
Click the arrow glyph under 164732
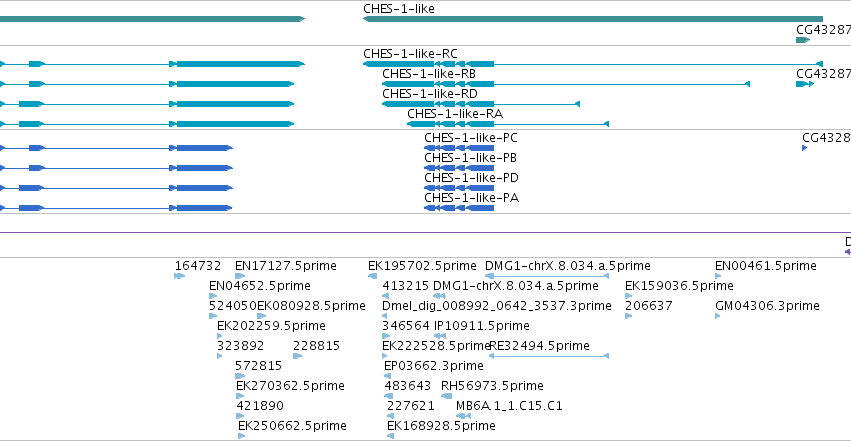180,276
